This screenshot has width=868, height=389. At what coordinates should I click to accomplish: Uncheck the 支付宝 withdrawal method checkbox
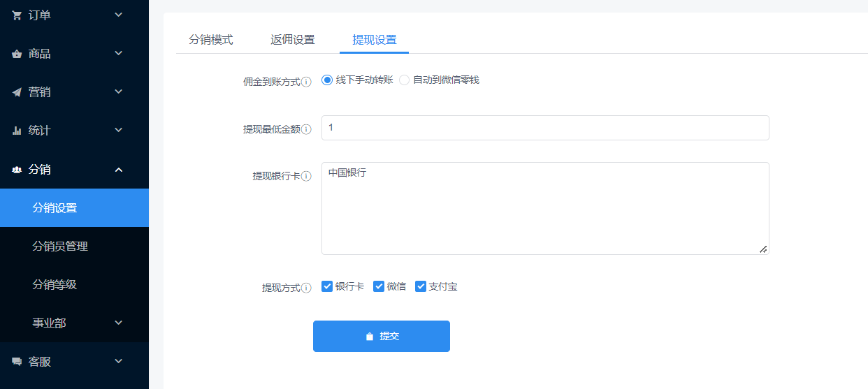[421, 286]
